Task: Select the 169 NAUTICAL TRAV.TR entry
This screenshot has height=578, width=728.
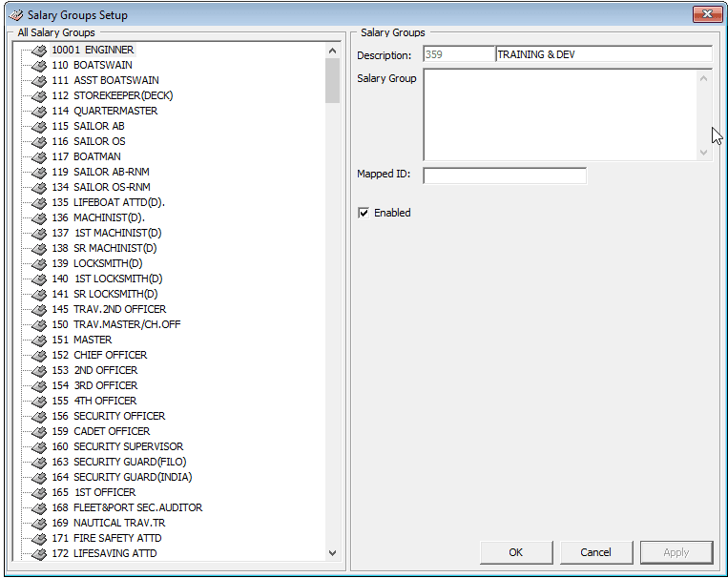Action: coord(108,524)
